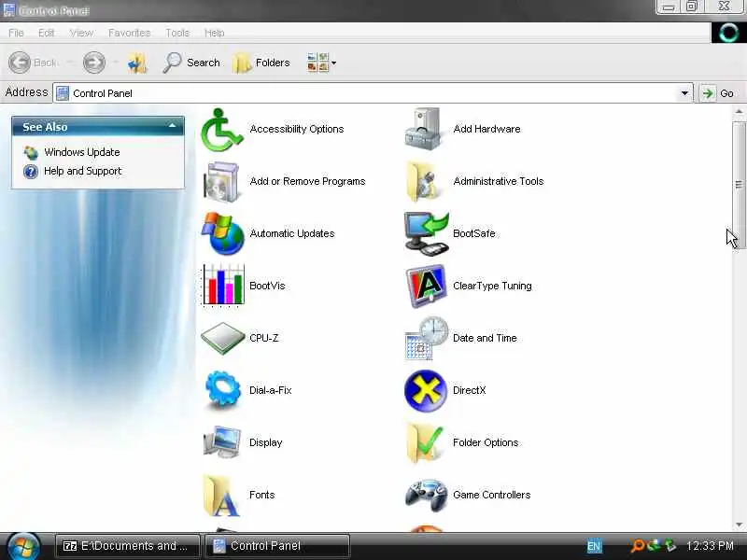Open the Folder Options icon
The width and height of the screenshot is (747, 560).
pos(424,442)
